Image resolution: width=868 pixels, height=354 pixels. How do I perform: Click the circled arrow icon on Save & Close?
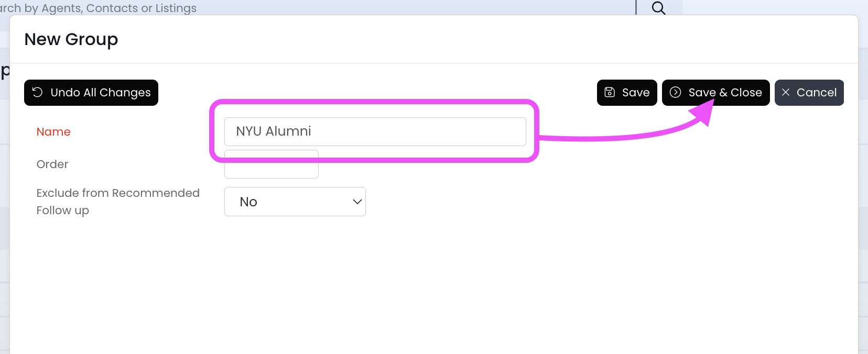coord(676,92)
